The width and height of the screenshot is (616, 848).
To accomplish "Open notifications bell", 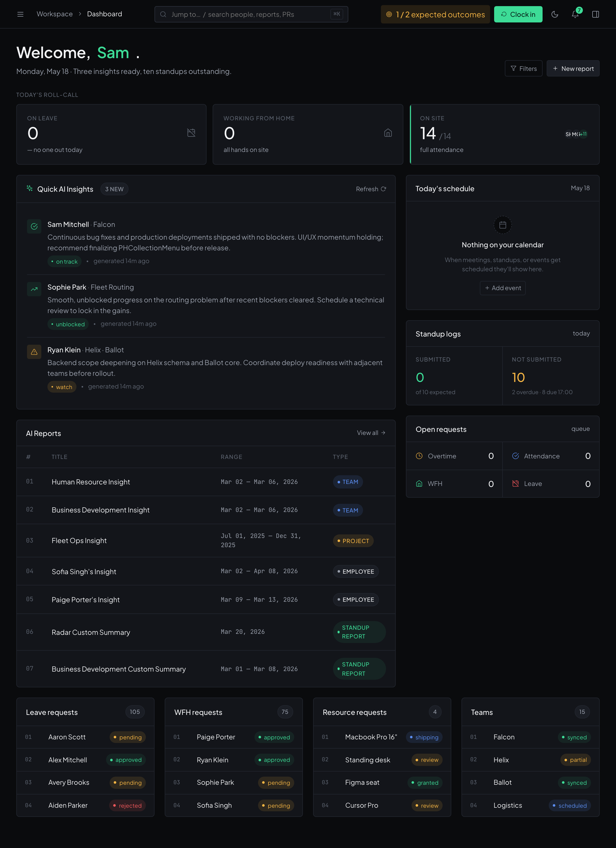I will 575,14.
